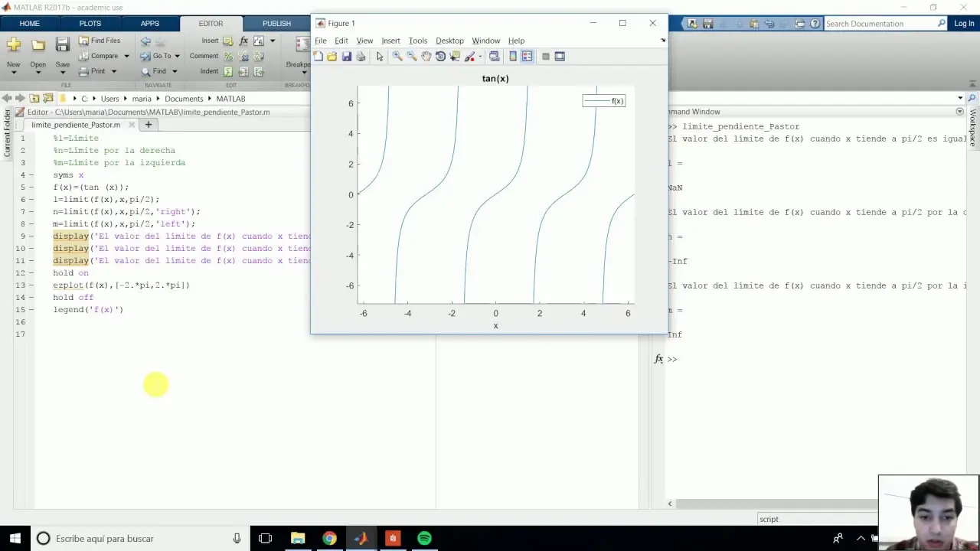Viewport: 980px width, 551px height.
Task: Open the Compare dropdown arrow
Action: 127,56
